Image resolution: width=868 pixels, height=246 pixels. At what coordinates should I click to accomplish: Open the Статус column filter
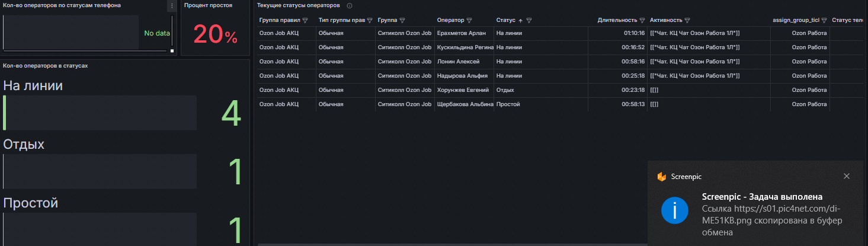[x=529, y=20]
